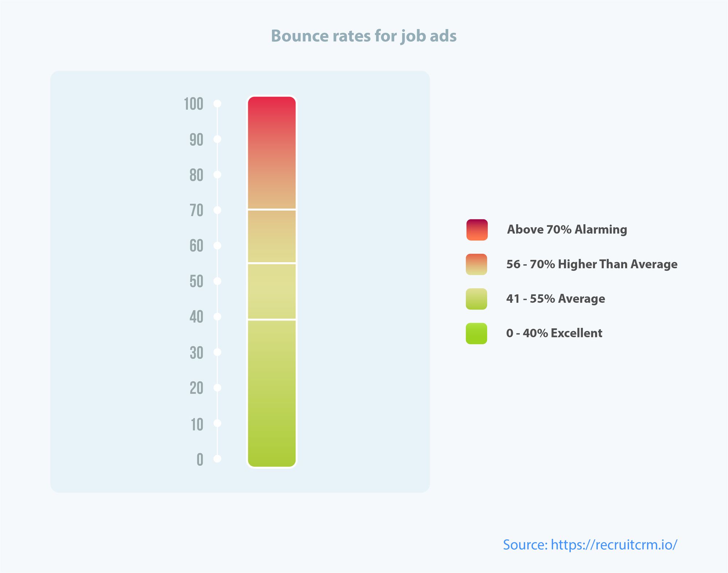Click the axis label 20
The height and width of the screenshot is (573, 728).
(x=196, y=388)
